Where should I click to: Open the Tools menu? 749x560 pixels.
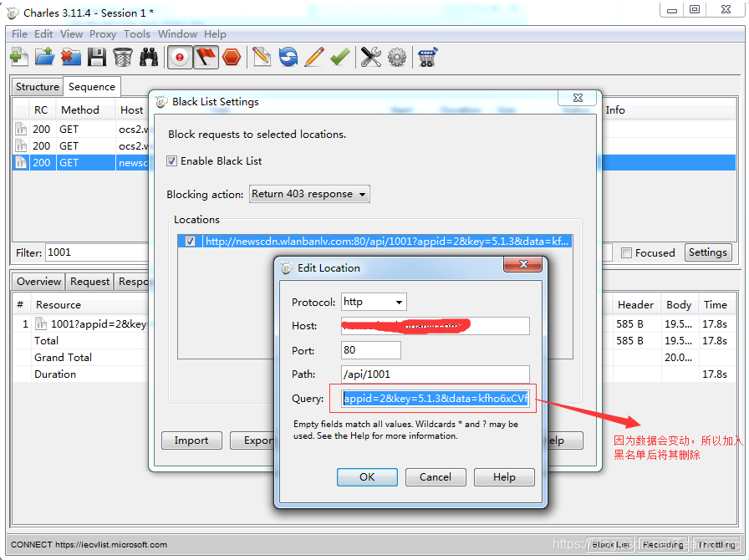137,34
